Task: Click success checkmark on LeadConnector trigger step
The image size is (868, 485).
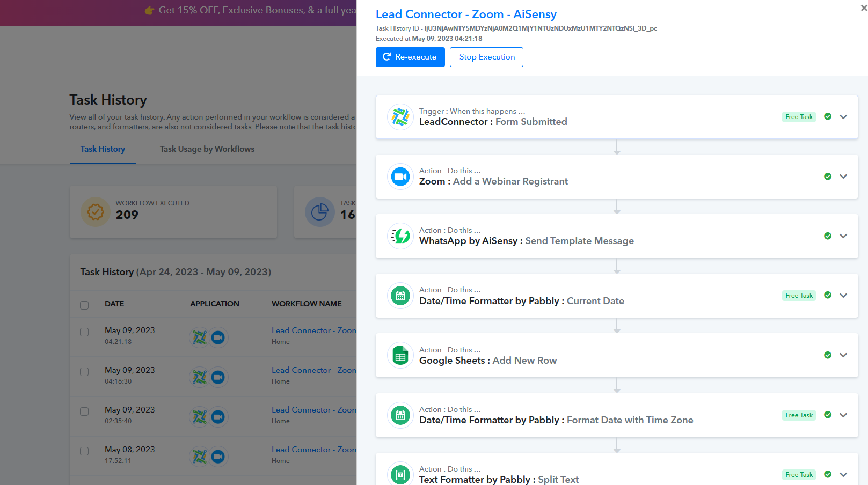Action: (828, 116)
